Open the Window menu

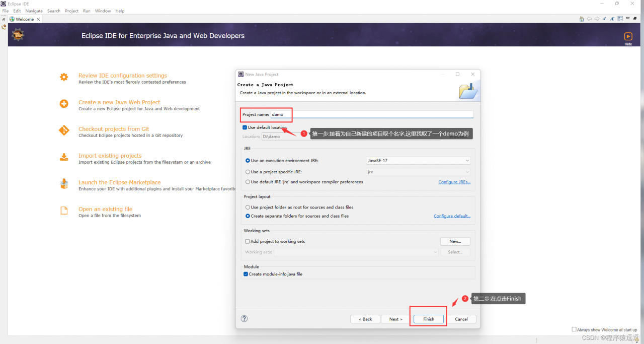[x=103, y=11]
